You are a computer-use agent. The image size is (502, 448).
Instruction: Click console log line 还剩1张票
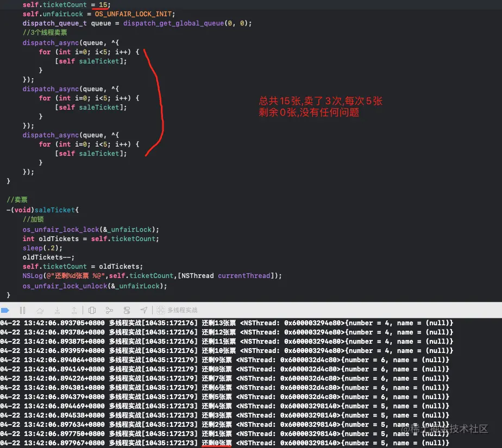[x=225, y=434]
